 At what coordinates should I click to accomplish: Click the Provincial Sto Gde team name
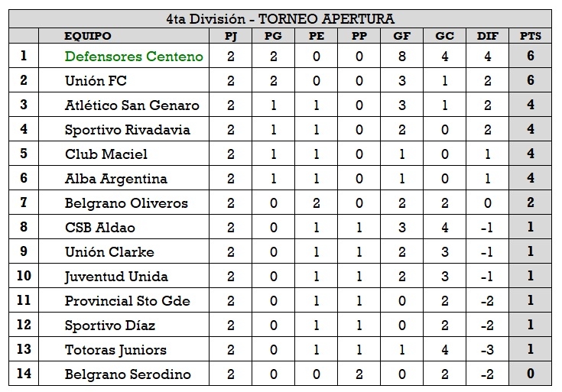pyautogui.click(x=127, y=301)
